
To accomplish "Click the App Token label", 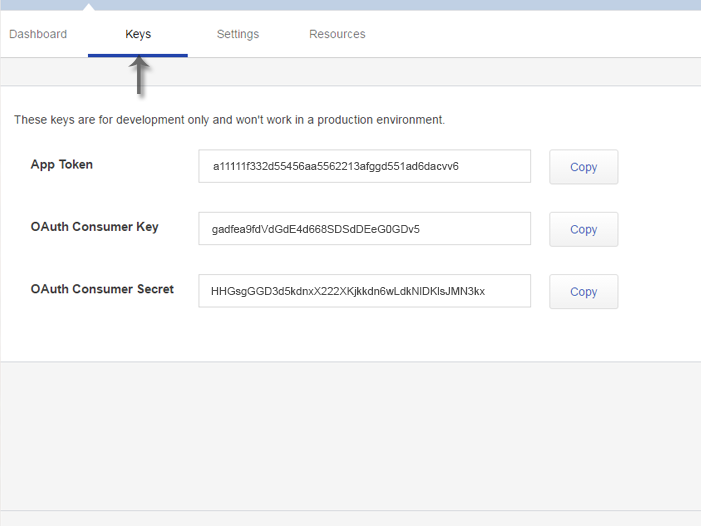I will point(62,164).
